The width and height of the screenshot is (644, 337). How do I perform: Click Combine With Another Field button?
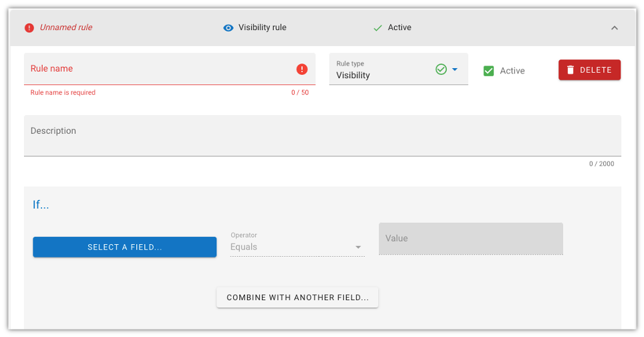click(297, 298)
